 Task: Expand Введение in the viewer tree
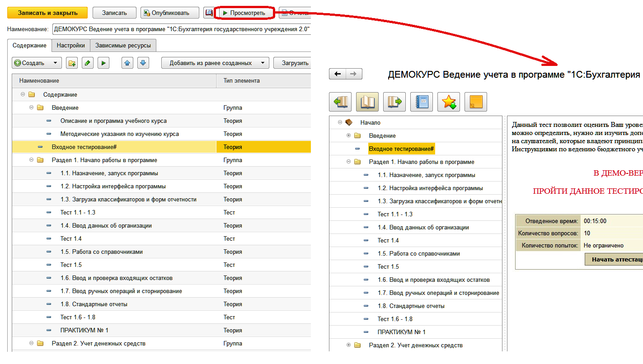(348, 135)
